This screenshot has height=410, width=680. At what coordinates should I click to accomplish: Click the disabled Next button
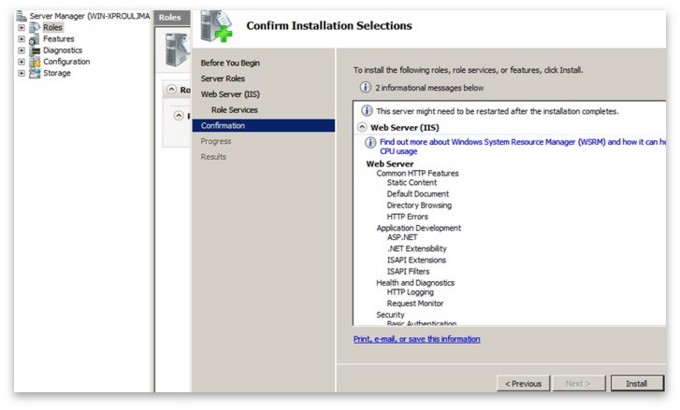coord(579,384)
